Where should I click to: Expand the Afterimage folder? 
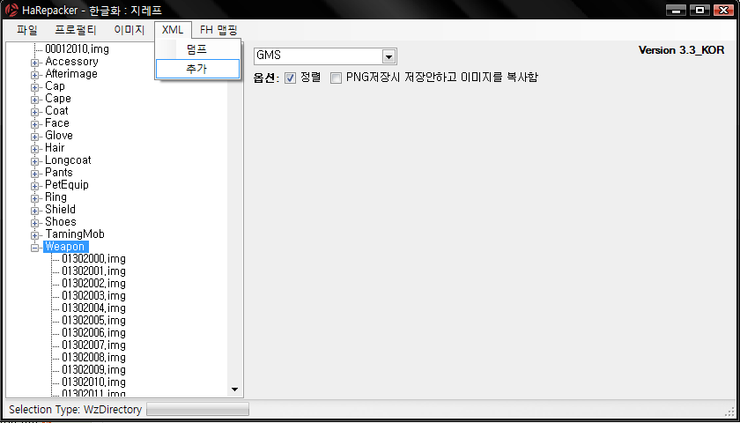point(35,75)
